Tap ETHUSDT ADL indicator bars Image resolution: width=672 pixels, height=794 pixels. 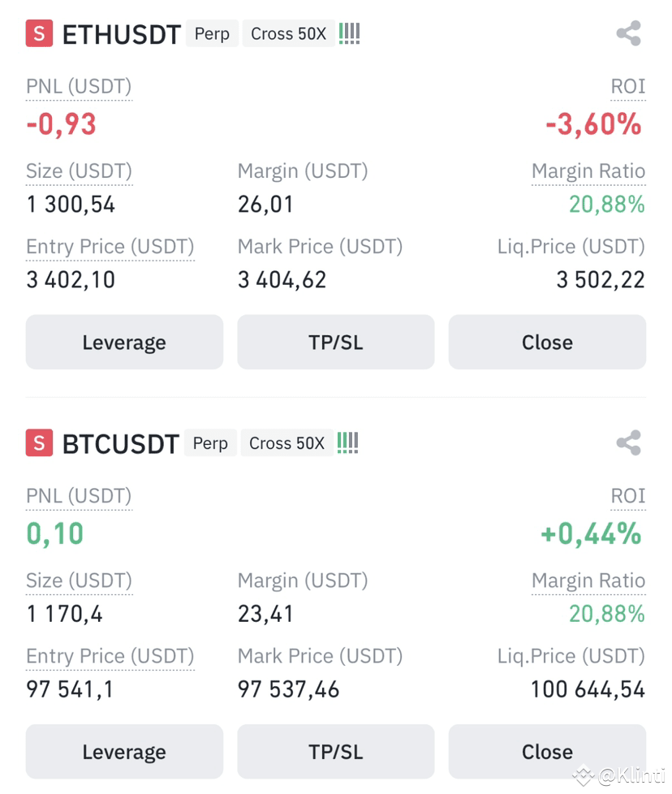tap(349, 33)
